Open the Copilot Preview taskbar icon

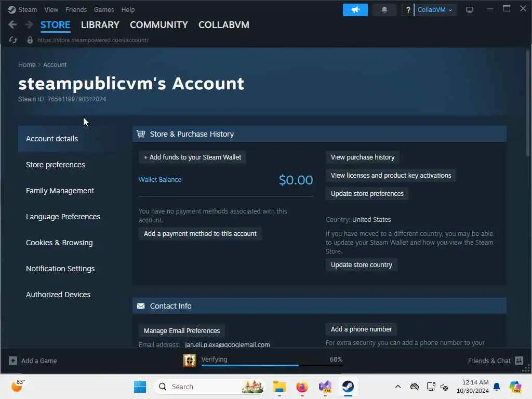point(515,387)
